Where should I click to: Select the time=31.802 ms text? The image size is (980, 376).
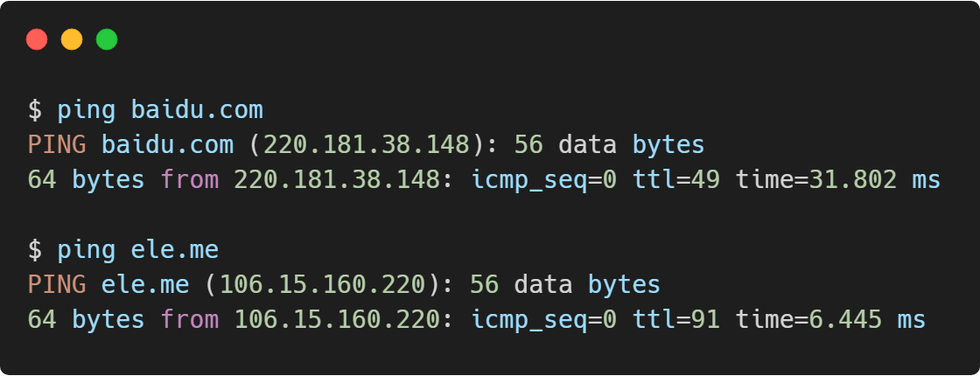(x=837, y=180)
